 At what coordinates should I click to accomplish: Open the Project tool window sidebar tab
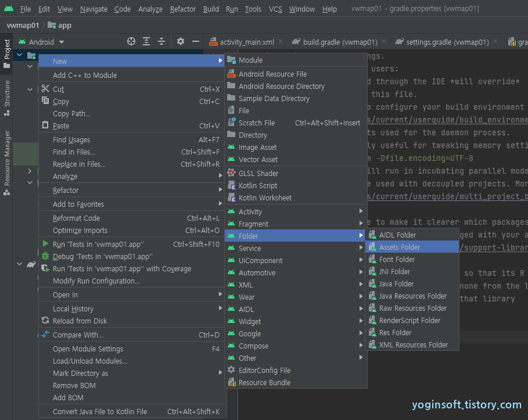pos(7,53)
